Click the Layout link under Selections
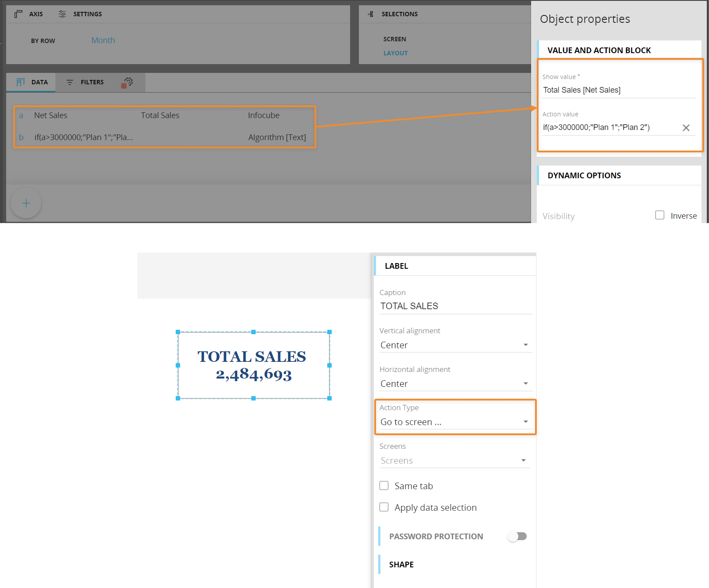 395,53
